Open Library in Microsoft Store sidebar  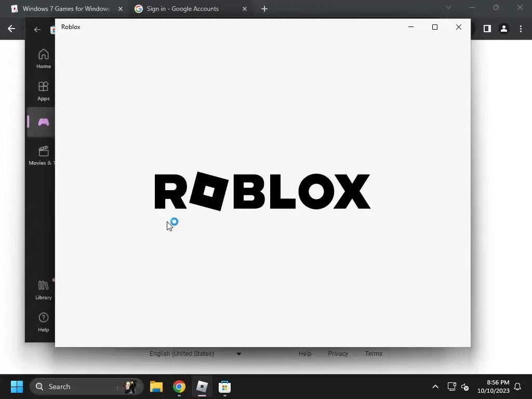point(44,290)
